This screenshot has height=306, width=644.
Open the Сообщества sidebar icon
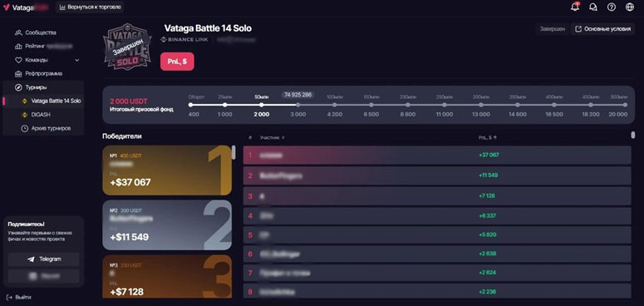point(18,32)
